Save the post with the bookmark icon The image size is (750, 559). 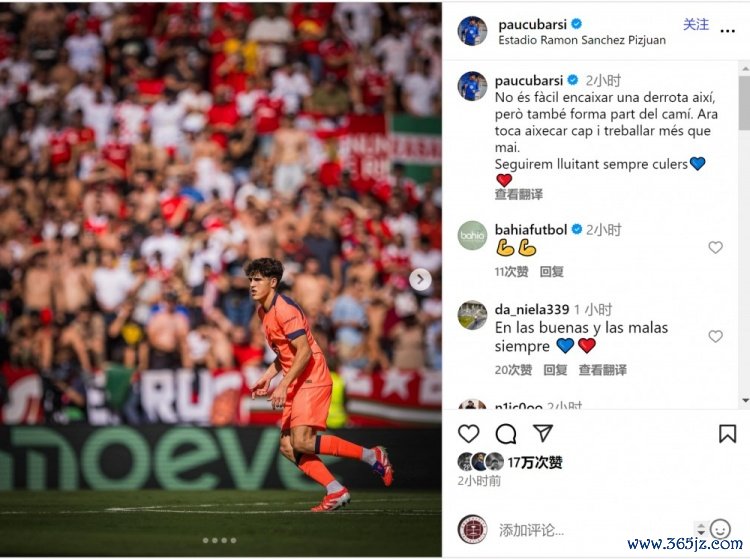coord(727,434)
